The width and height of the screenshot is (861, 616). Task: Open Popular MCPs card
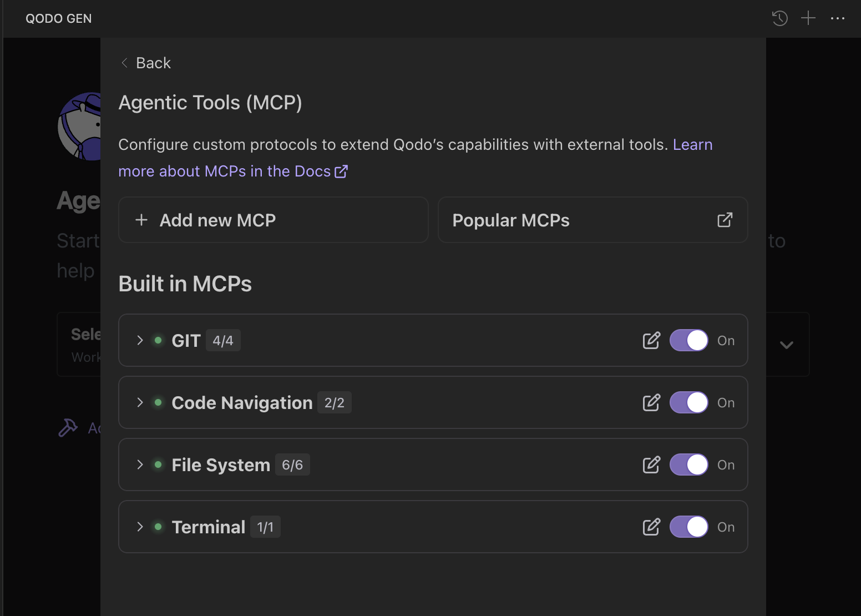click(593, 220)
